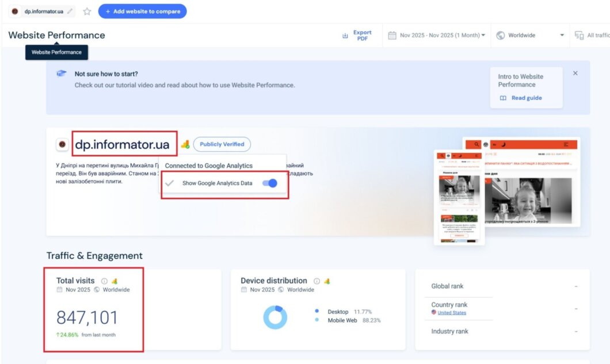Click Add website to compare button
The image size is (610, 364).
(x=142, y=12)
